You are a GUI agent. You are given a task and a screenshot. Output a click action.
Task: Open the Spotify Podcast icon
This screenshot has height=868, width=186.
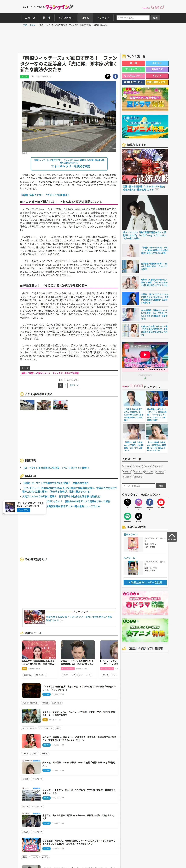pyautogui.click(x=127, y=516)
